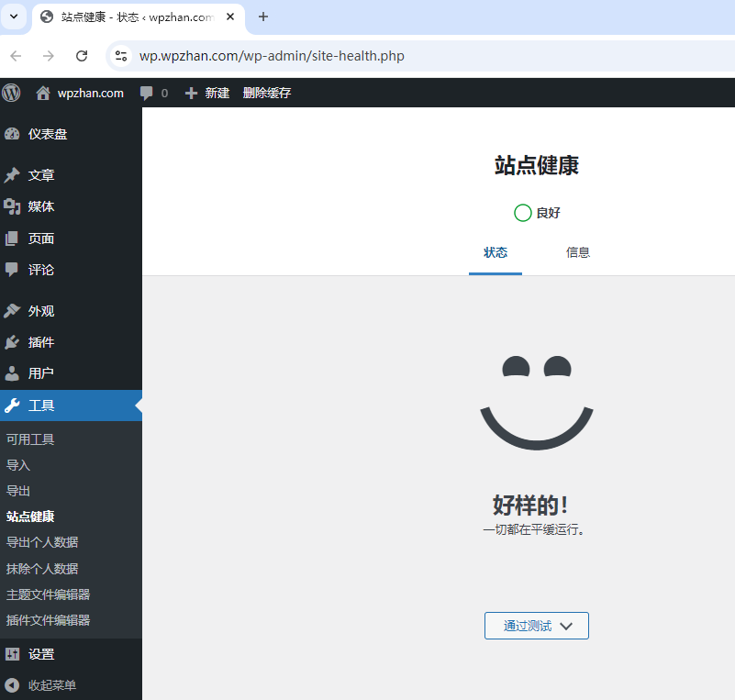Click the plus 新建 icon in admin bar
Viewport: 735px width, 700px height.
pyautogui.click(x=191, y=94)
